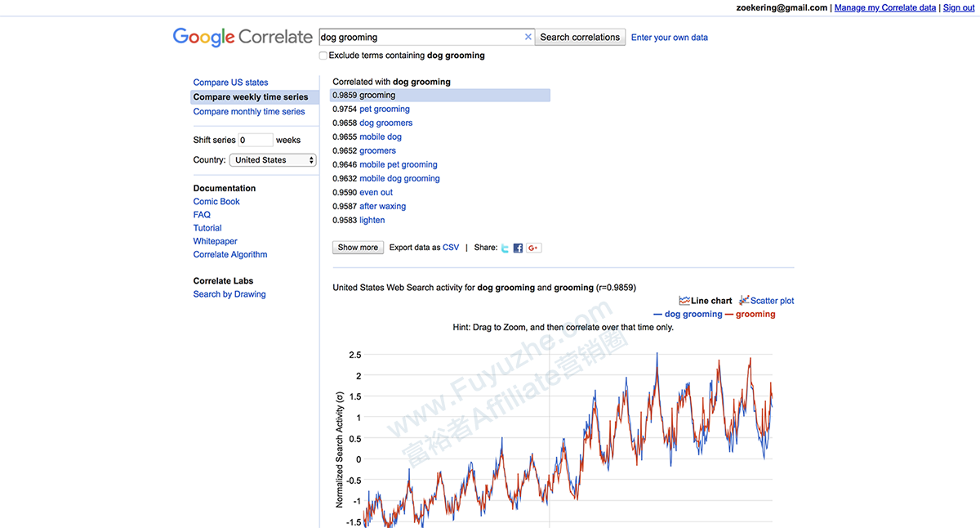Switch to Scatter plot view
This screenshot has width=980, height=528.
[766, 301]
